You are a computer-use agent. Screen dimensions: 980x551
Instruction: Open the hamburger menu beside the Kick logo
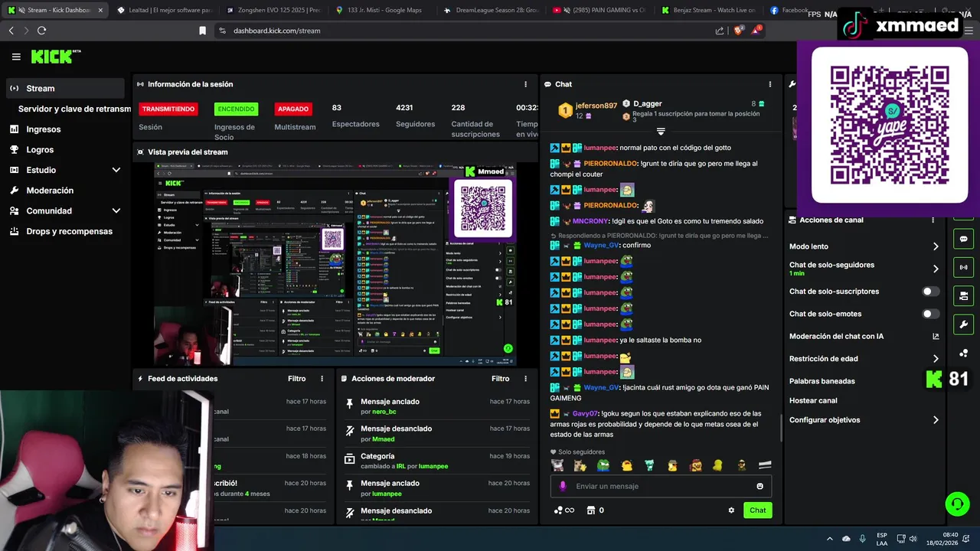click(x=16, y=57)
